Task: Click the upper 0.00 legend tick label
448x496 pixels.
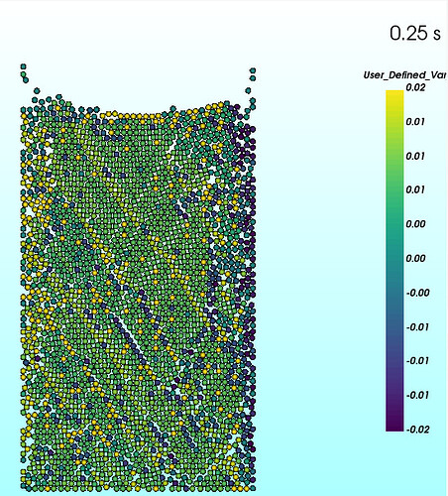Action: coord(415,224)
